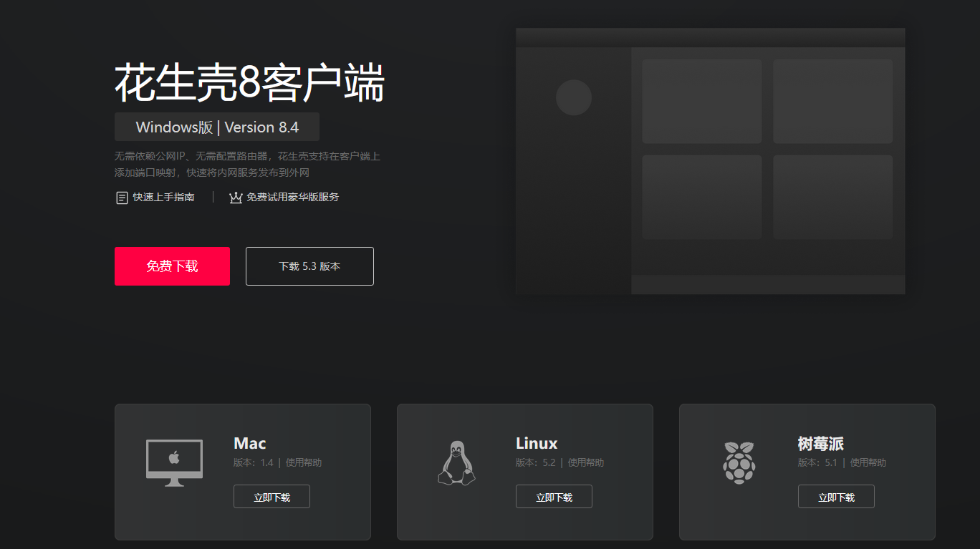This screenshot has width=980, height=549.
Task: Open 使用帮助 in the Linux card
Action: (586, 462)
